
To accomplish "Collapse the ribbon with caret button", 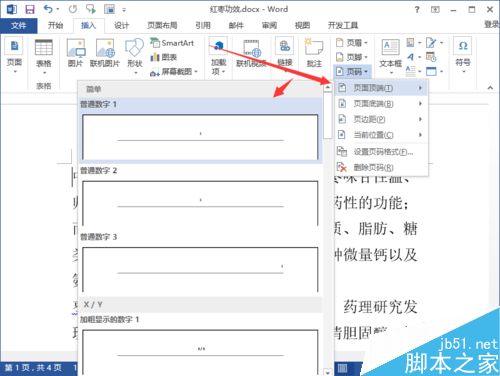I will 490,88.
